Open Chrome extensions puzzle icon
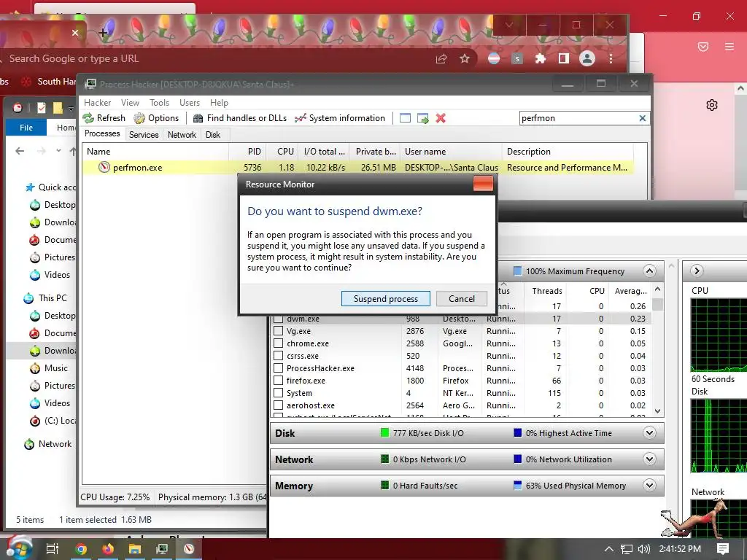The width and height of the screenshot is (747, 560). (x=541, y=58)
